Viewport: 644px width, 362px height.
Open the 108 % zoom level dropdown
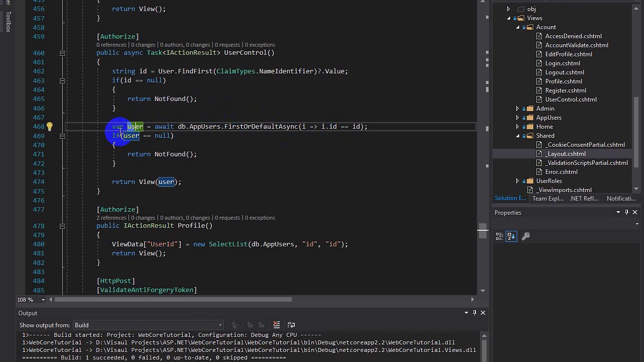(x=43, y=300)
